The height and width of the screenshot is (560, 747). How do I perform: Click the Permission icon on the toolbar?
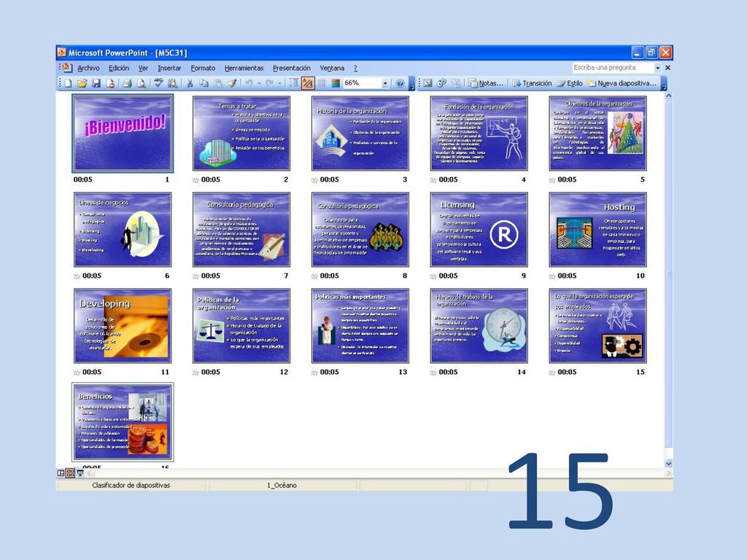pos(111,83)
